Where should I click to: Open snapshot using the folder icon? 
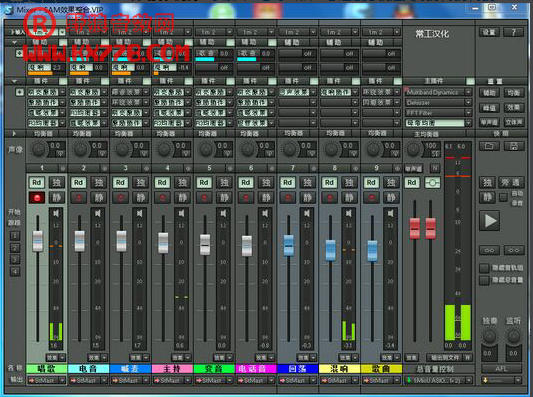pos(489,146)
